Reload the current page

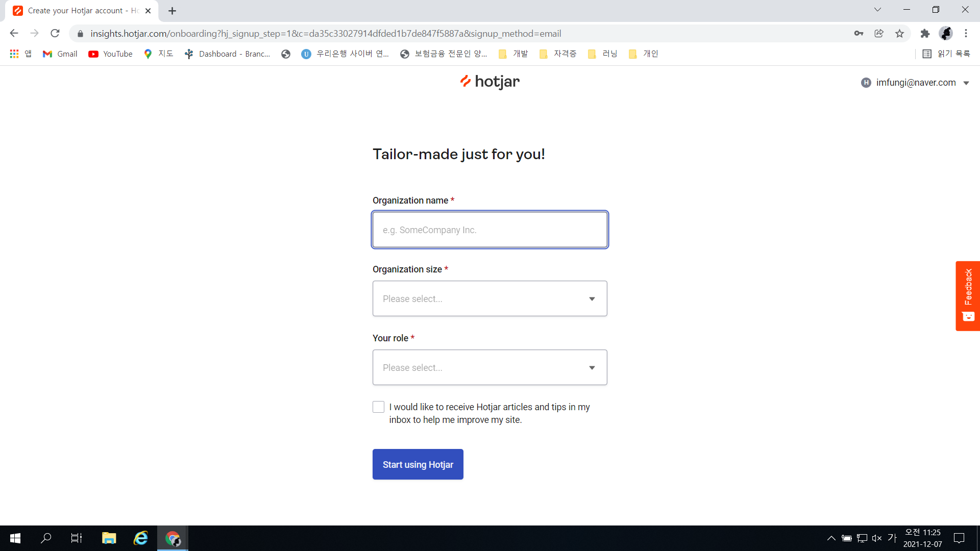(55, 34)
